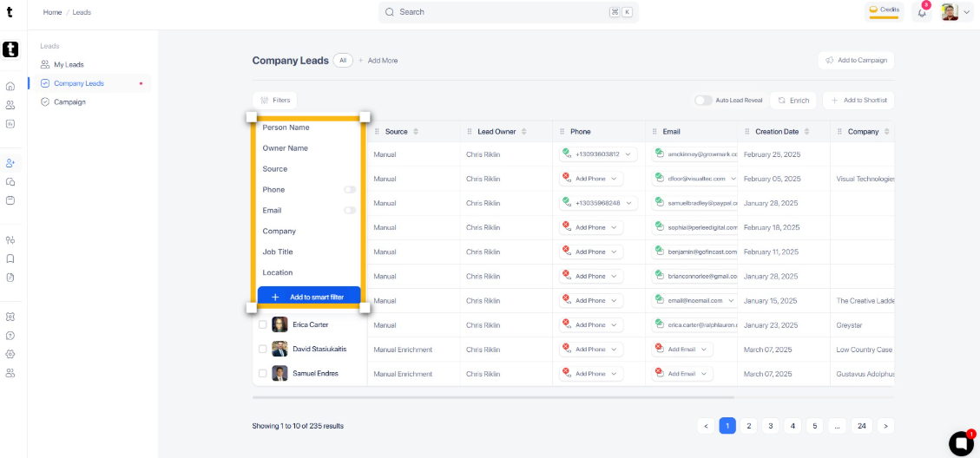The height and width of the screenshot is (458, 980).
Task: Toggle the Phone filter switch
Action: (x=350, y=189)
